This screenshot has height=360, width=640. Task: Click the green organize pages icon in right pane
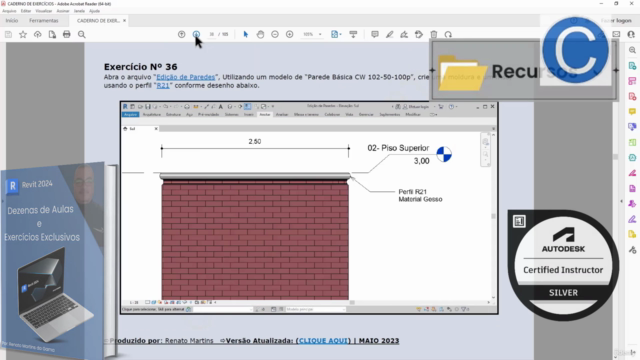[632, 142]
